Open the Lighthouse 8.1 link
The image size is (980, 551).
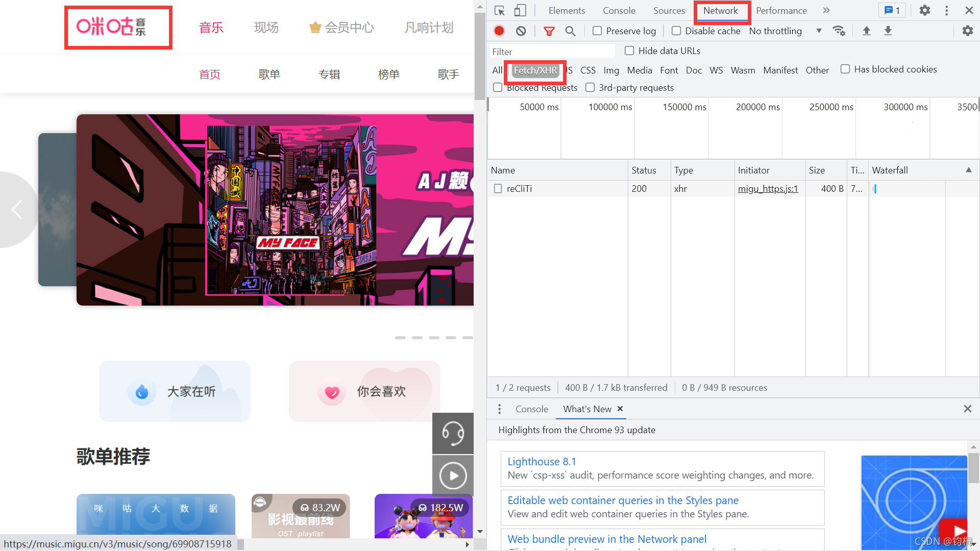tap(542, 462)
